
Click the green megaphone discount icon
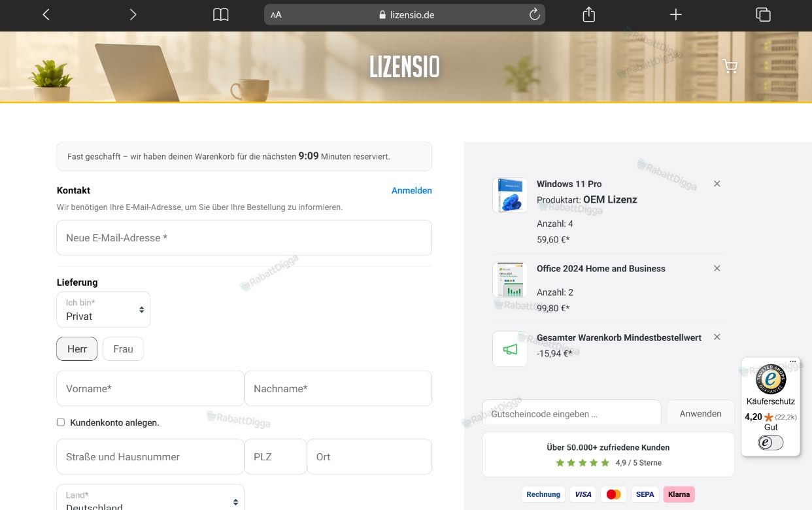click(x=510, y=349)
